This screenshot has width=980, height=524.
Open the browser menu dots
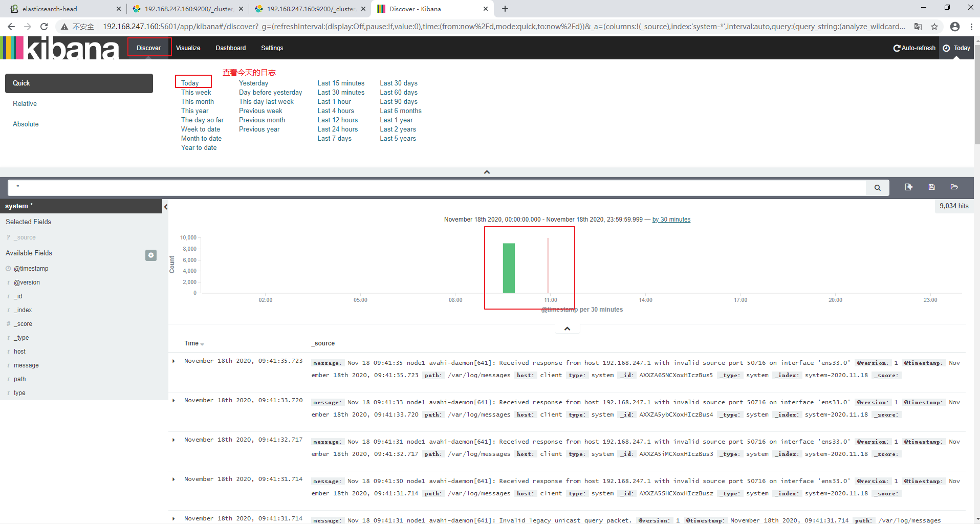click(x=971, y=27)
